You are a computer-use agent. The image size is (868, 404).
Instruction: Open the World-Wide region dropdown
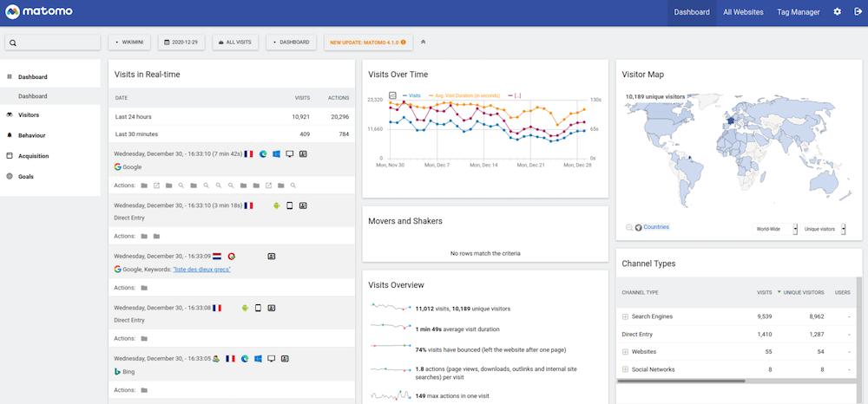pyautogui.click(x=775, y=229)
